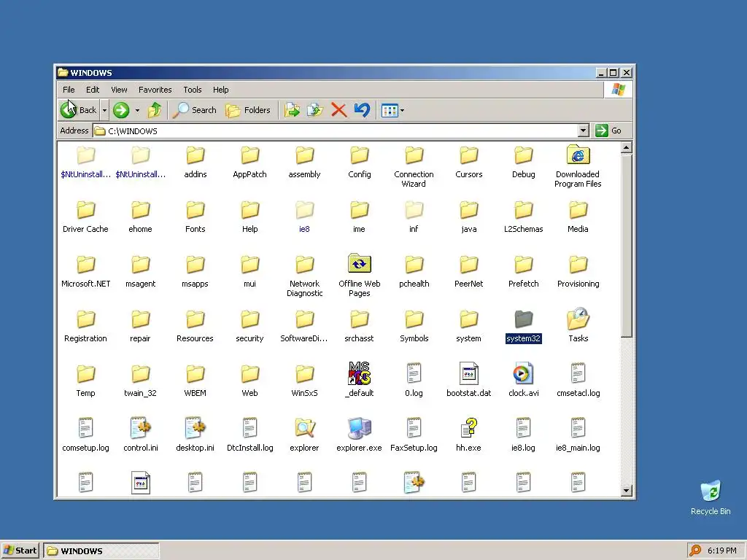Select the comsetup.log file

[86, 435]
